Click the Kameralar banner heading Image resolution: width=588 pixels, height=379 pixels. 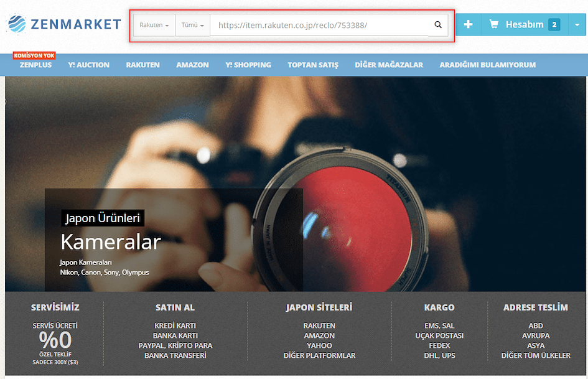coord(111,241)
